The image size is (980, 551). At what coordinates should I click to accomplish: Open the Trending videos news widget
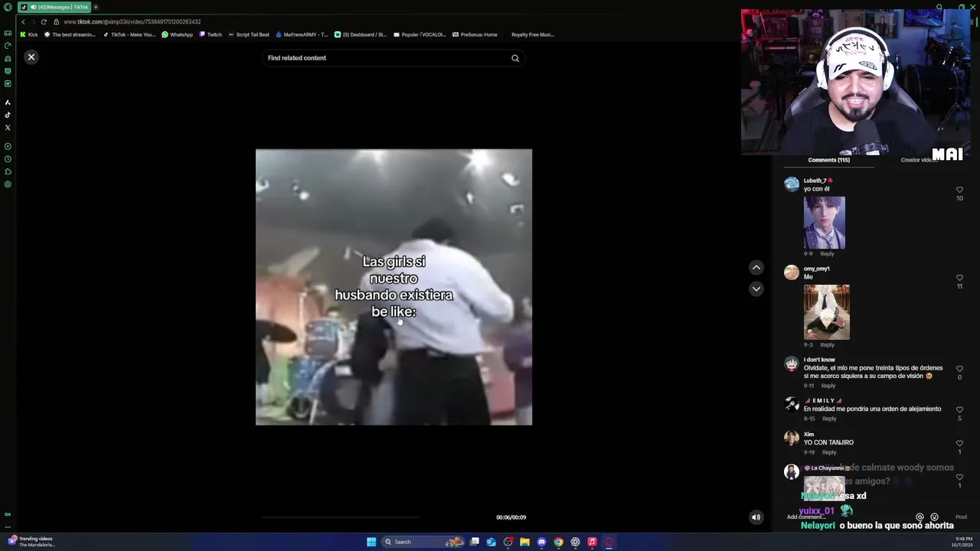click(31, 542)
